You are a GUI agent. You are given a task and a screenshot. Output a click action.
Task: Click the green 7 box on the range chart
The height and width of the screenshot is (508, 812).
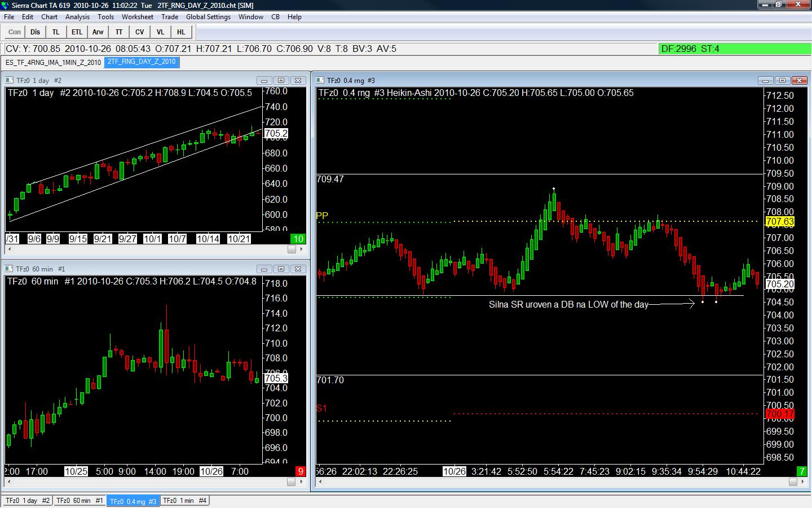801,471
